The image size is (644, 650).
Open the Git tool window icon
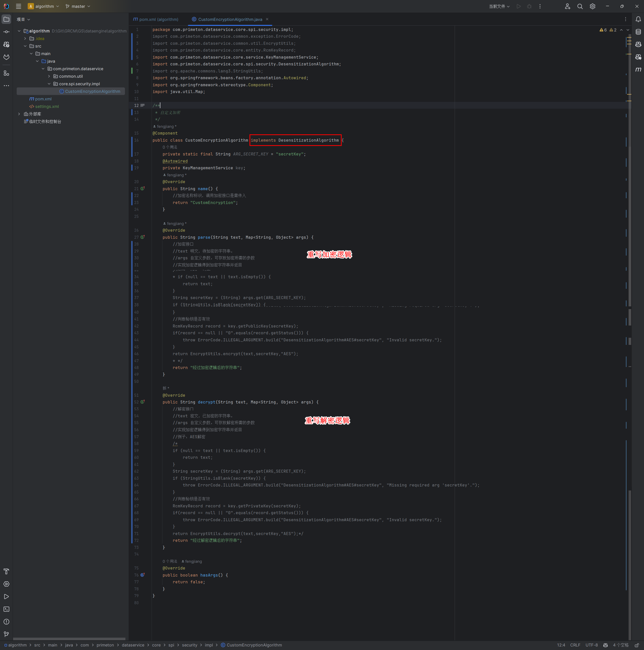pyautogui.click(x=6, y=634)
